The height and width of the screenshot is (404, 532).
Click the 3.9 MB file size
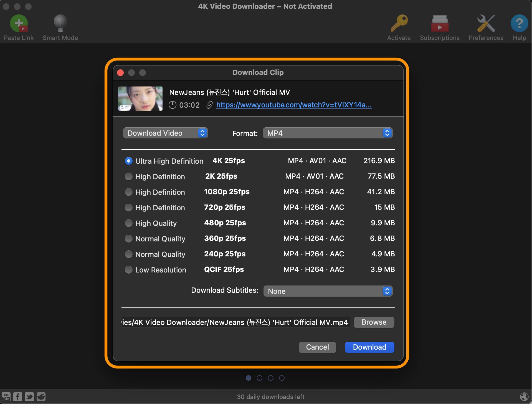pos(382,269)
